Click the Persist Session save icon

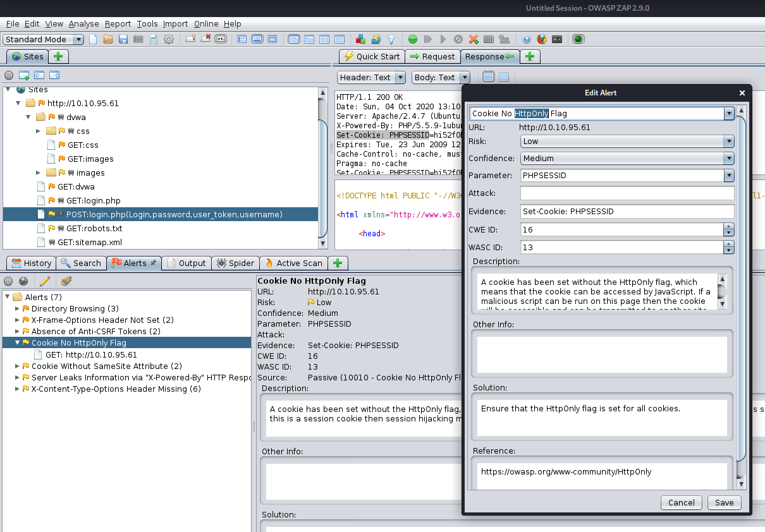[123, 39]
